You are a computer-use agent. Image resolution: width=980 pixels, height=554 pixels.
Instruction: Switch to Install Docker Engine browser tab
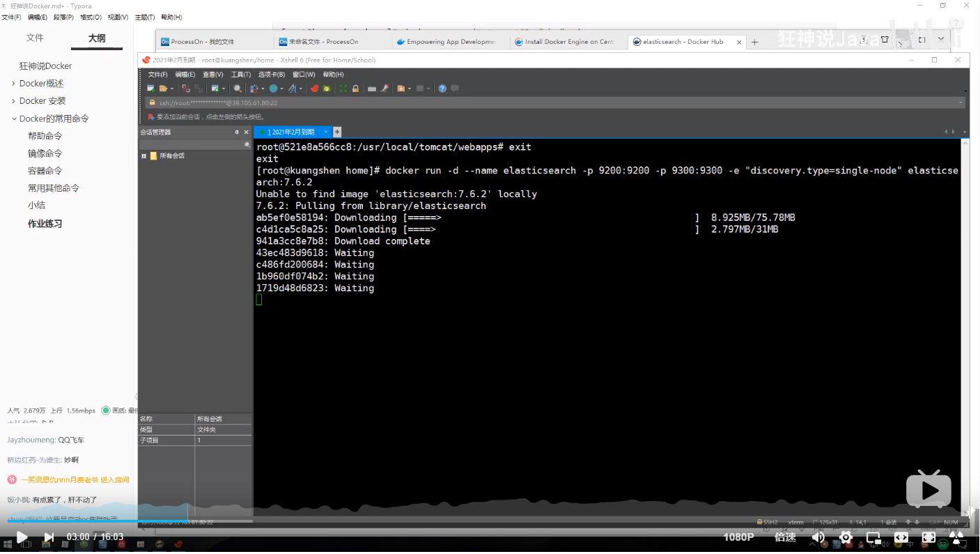(x=568, y=42)
